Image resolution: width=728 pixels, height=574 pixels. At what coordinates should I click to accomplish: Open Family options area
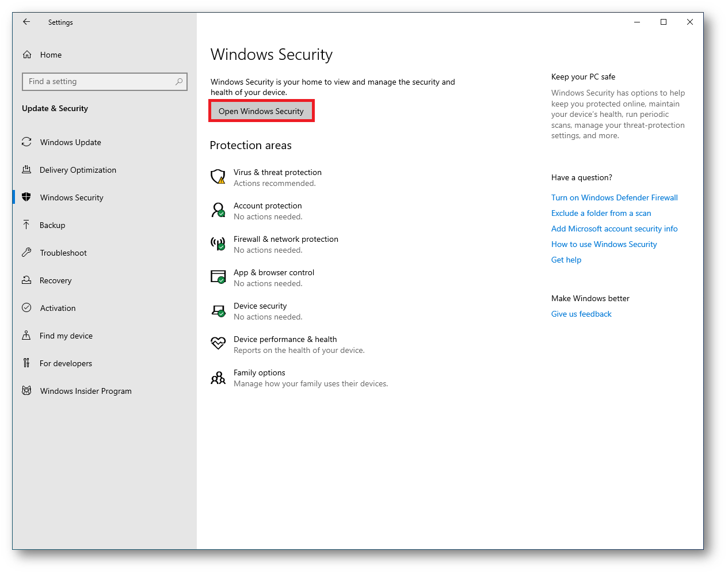click(x=299, y=378)
